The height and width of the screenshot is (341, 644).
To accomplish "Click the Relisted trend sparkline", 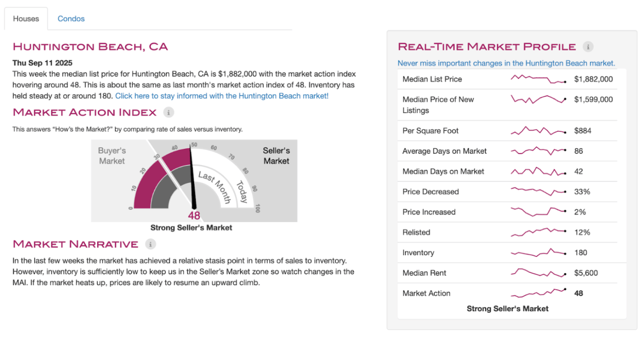I will click(x=538, y=232).
